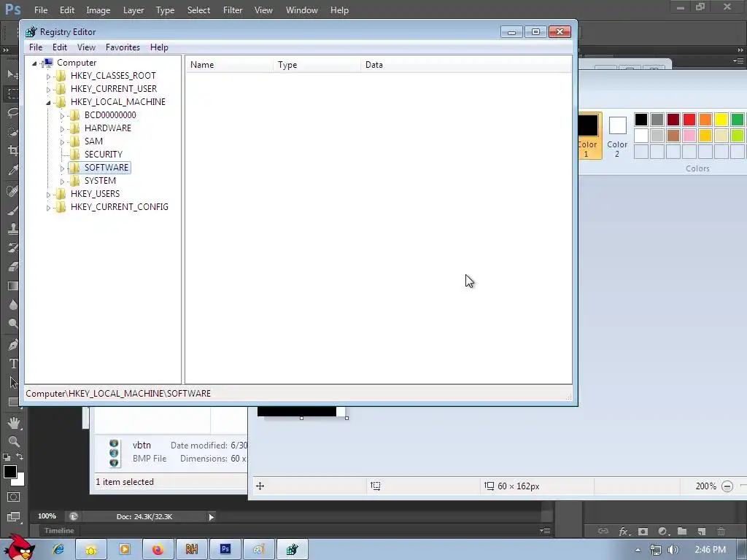747x560 pixels.
Task: Create a new layer group
Action: 682,531
